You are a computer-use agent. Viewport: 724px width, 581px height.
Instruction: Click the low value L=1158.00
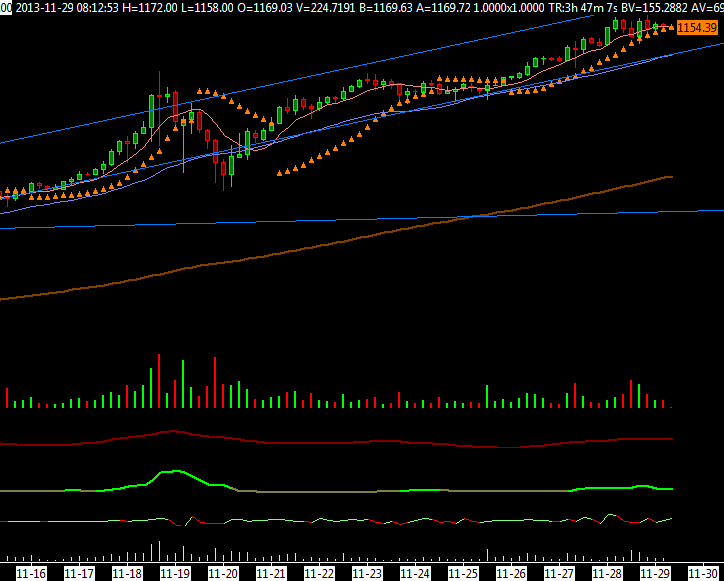(x=207, y=7)
